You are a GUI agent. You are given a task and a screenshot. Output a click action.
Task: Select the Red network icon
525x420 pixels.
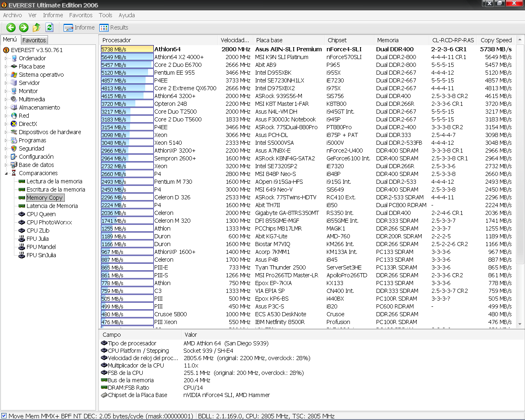[x=14, y=116]
